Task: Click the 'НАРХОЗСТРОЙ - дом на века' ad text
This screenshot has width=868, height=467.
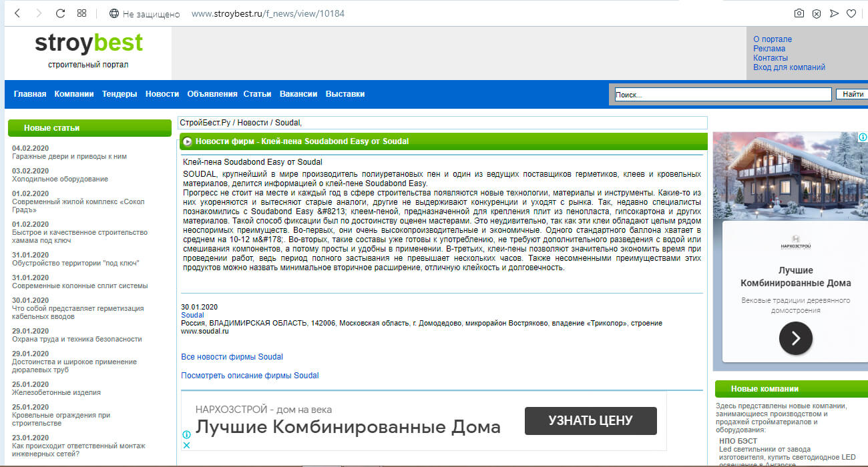Action: 263,410
